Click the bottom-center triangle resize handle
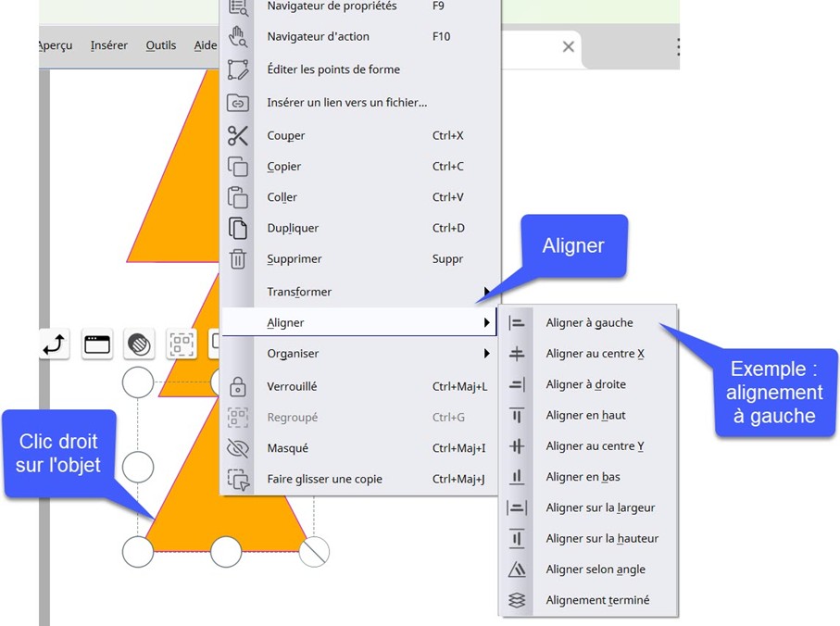This screenshot has height=626, width=840. [226, 552]
